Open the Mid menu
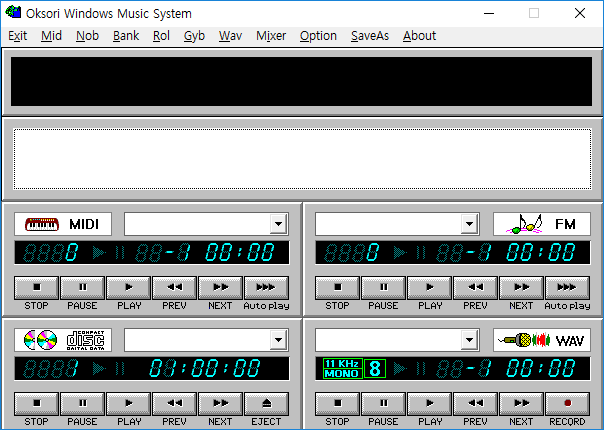 (x=51, y=36)
